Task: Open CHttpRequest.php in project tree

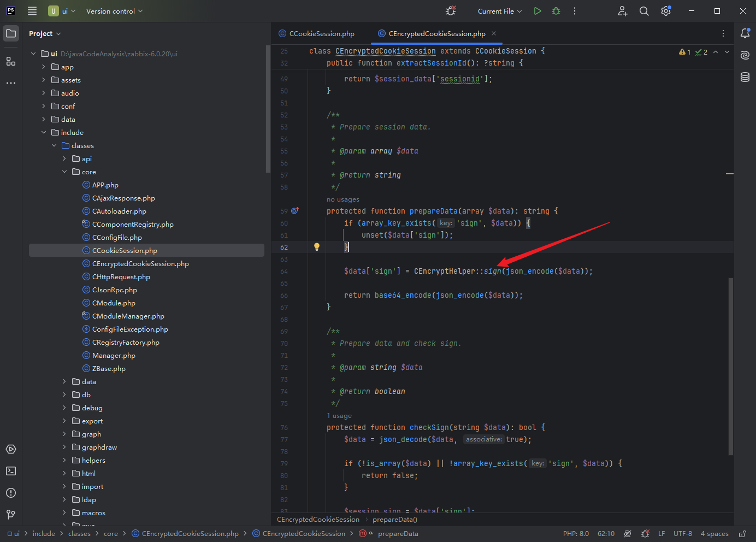Action: [121, 276]
